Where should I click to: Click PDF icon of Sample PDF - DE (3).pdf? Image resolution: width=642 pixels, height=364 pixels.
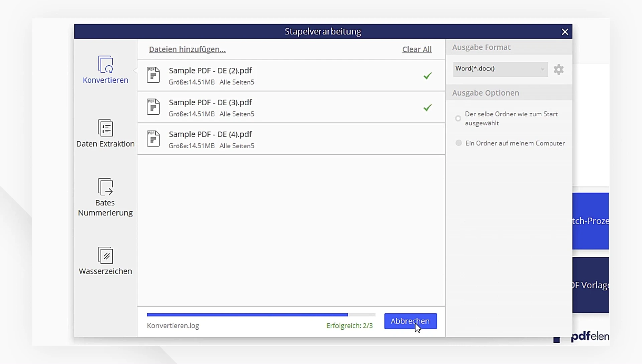tap(153, 107)
